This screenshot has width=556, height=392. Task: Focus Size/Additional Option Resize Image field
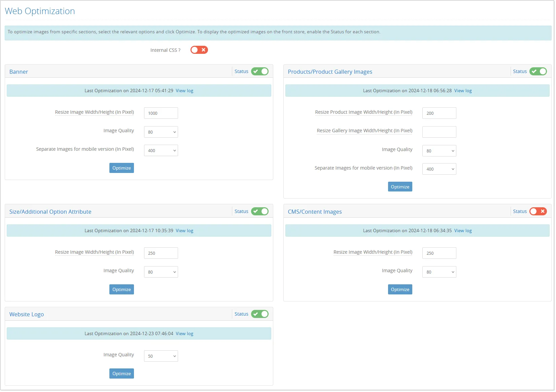pos(161,253)
